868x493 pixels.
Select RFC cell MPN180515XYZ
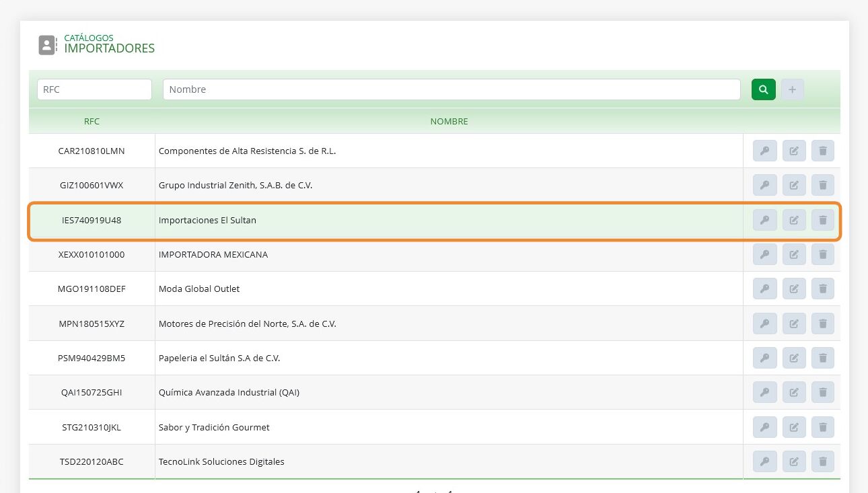point(92,324)
